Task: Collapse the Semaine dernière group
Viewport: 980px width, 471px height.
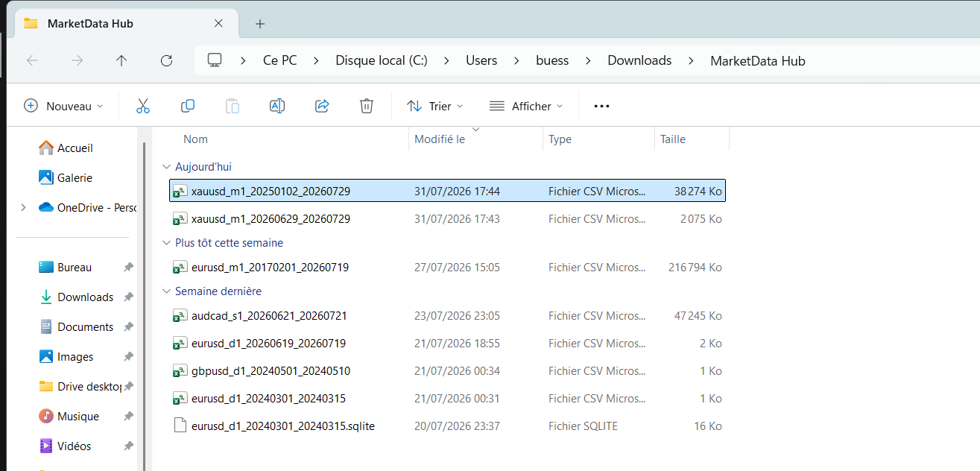Action: point(165,291)
